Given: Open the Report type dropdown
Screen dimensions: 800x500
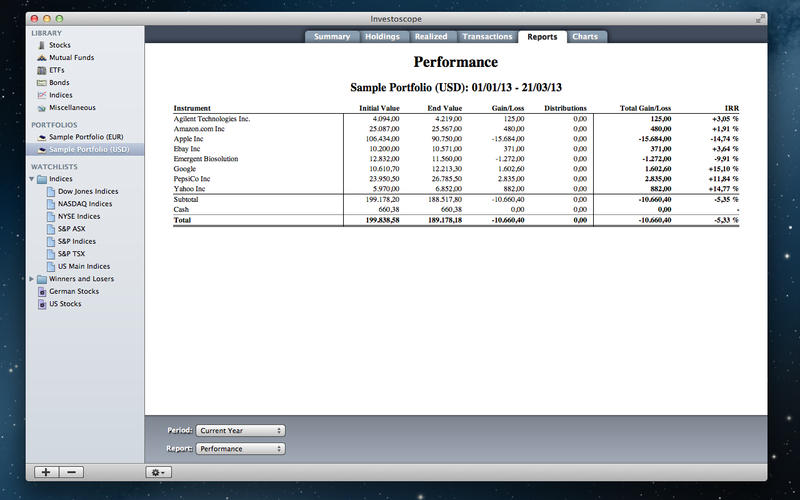Looking at the screenshot, I should click(x=240, y=449).
